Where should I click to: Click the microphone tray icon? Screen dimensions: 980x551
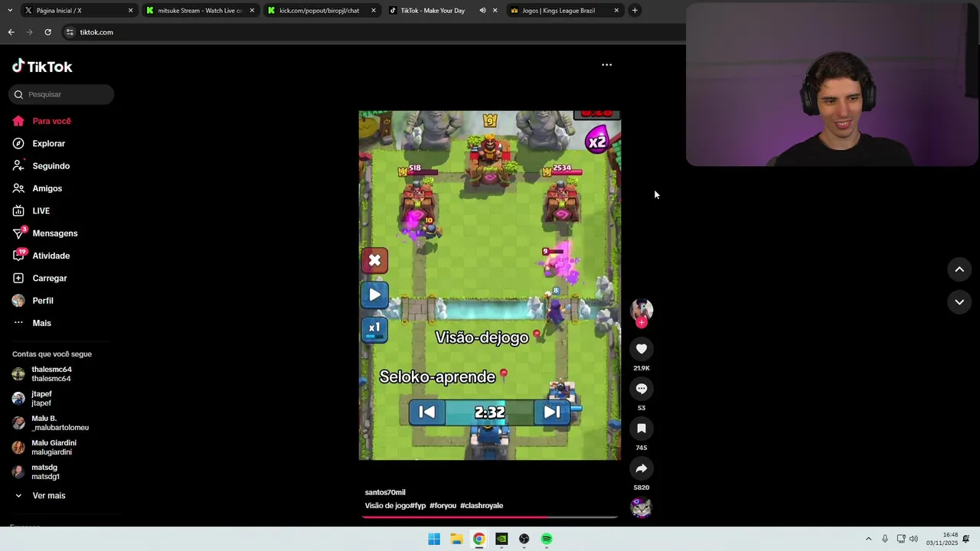click(x=885, y=540)
